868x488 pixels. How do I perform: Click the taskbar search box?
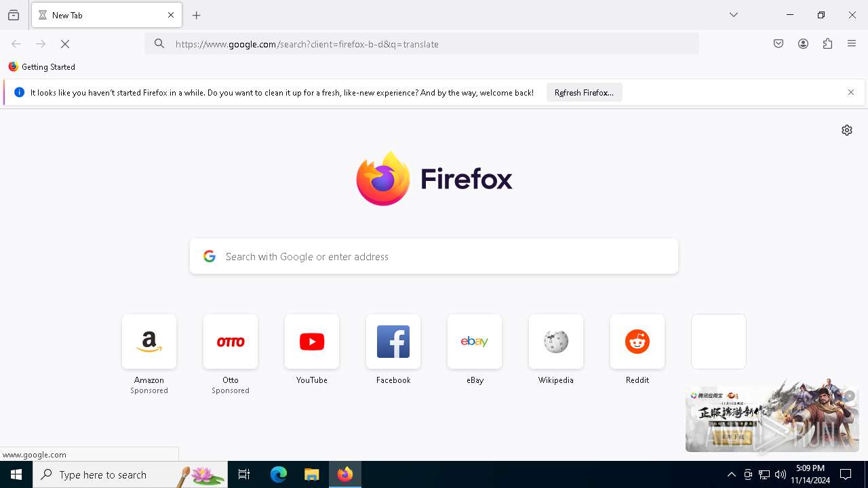pyautogui.click(x=130, y=474)
